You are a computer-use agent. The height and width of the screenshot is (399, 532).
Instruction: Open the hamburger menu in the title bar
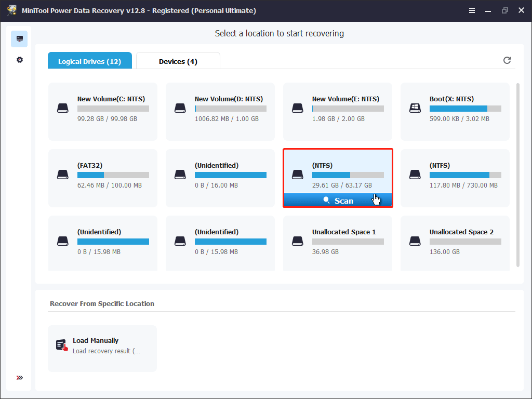point(472,10)
